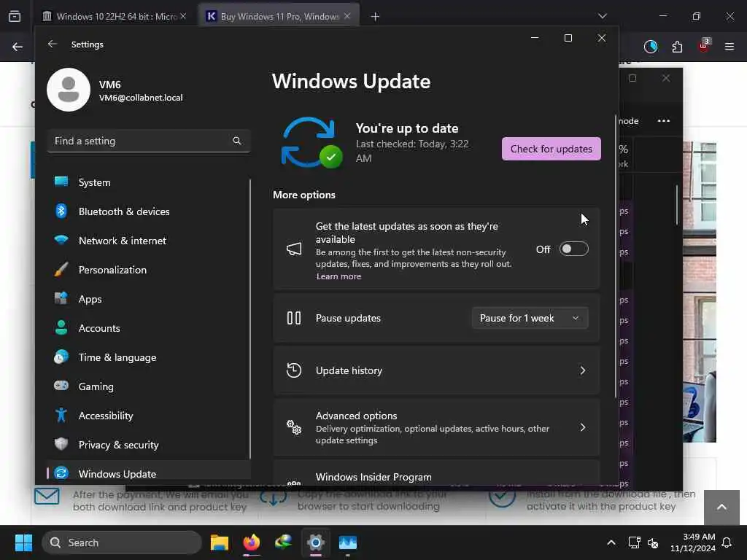Select the Apps icon in sidebar
Viewport: 747px width, 560px height.
(x=61, y=298)
